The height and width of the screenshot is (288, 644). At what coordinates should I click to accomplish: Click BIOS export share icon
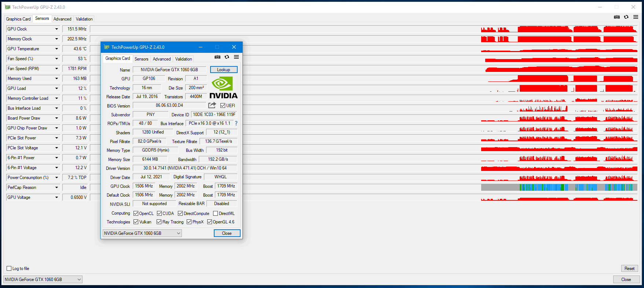tap(212, 105)
